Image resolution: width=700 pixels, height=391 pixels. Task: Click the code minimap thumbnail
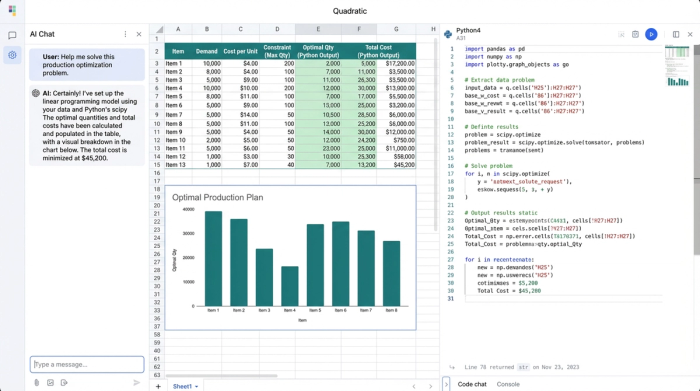(677, 66)
